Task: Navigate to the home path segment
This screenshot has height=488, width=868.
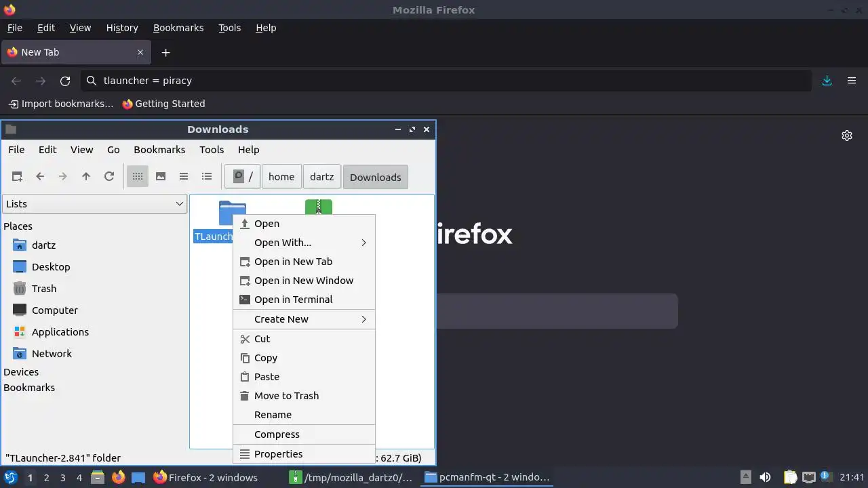Action: [281, 177]
